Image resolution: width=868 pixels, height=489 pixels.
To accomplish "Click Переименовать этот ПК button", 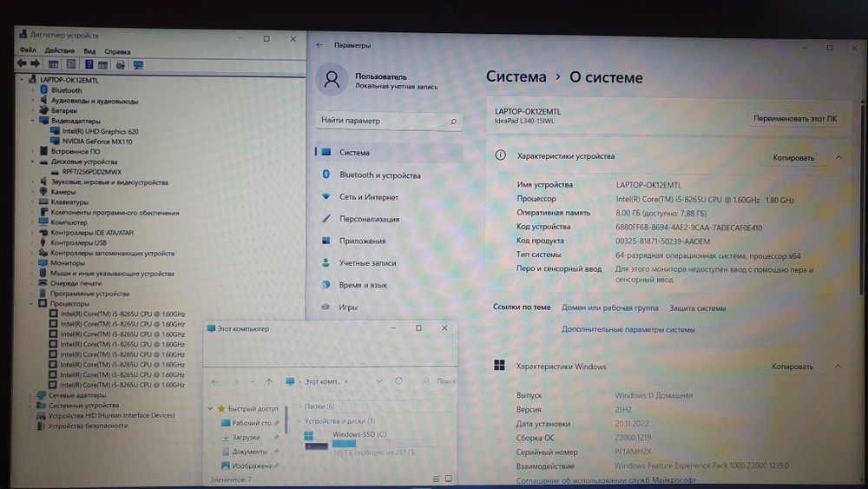I will [x=795, y=118].
